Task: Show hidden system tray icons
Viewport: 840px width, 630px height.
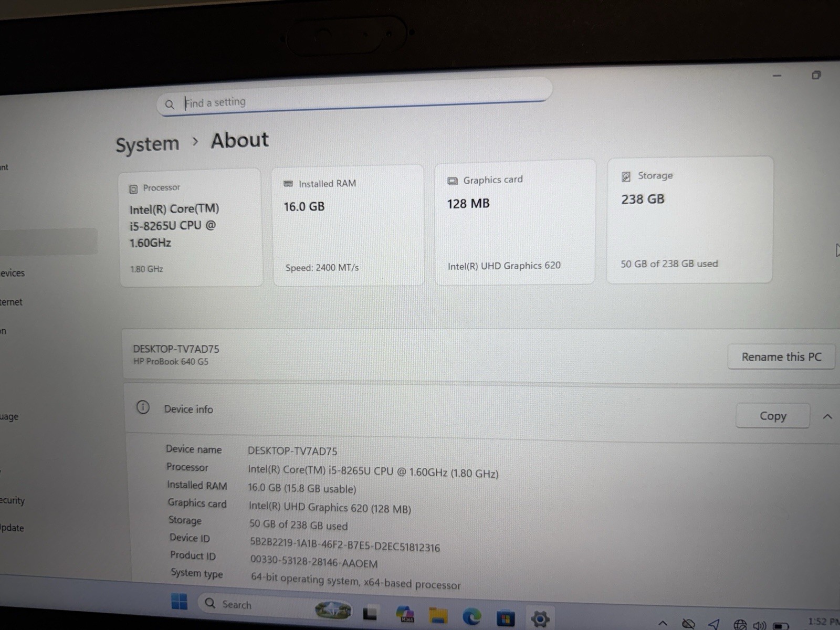Action: click(x=663, y=623)
